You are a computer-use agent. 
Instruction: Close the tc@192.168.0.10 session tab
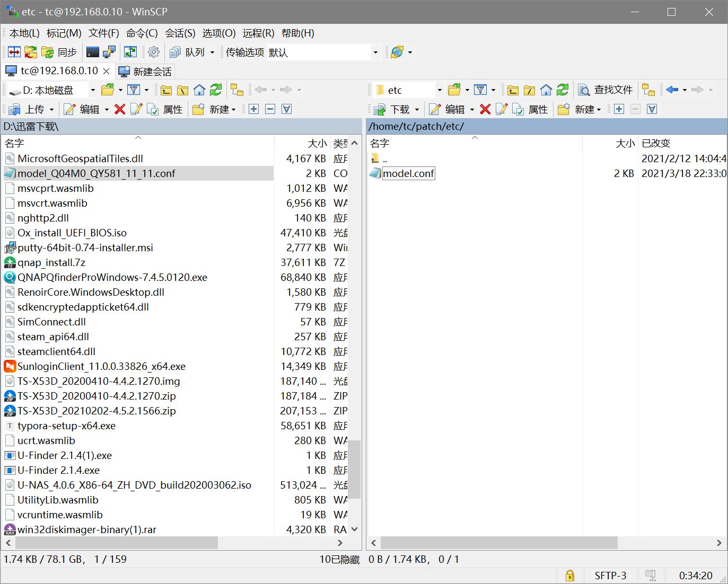coord(106,71)
